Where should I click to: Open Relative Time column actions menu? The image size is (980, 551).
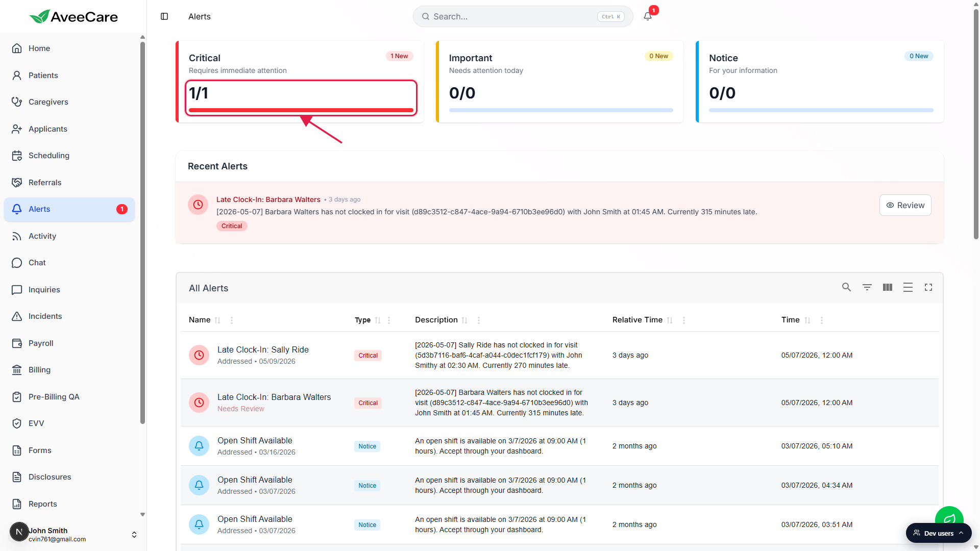pos(684,320)
